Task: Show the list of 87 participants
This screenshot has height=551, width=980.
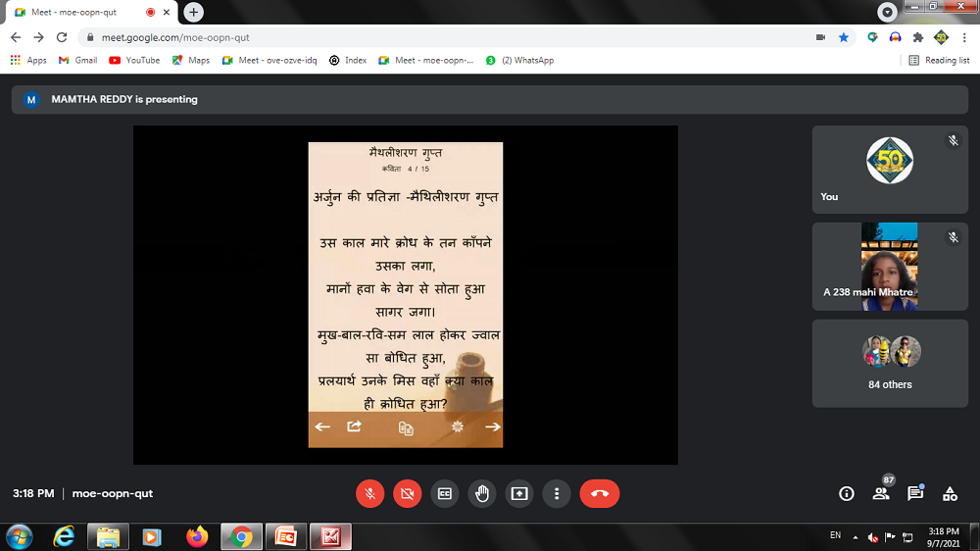Action: 881,494
